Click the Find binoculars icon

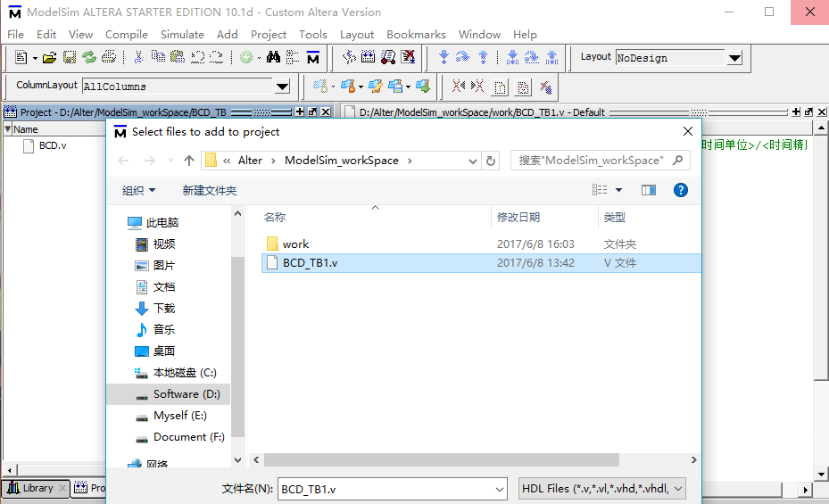273,57
